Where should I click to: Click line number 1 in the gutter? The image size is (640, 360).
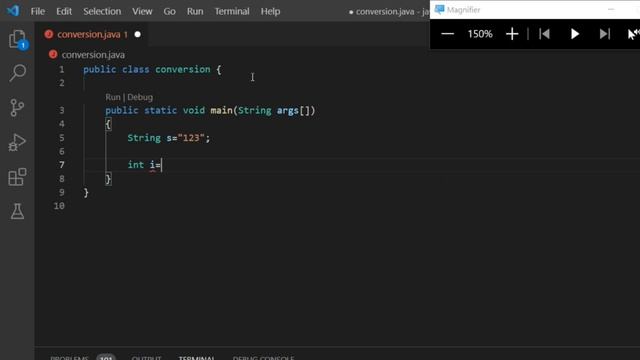[62, 70]
